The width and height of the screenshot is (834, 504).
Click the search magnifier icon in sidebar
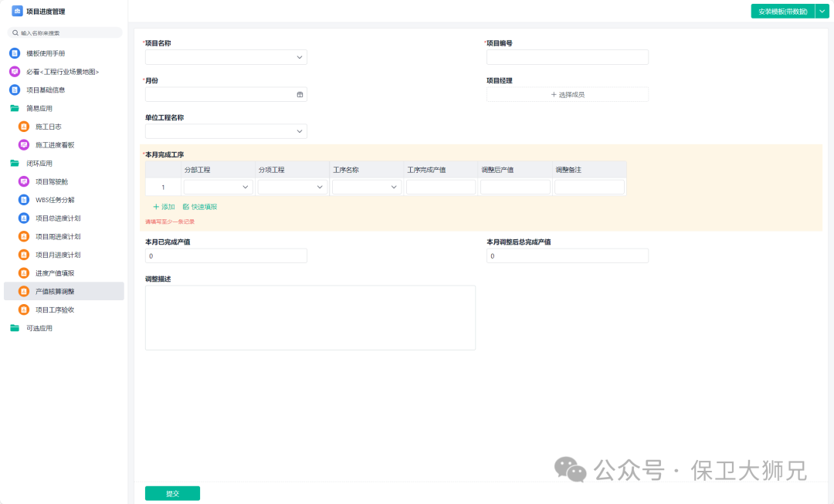pyautogui.click(x=15, y=33)
